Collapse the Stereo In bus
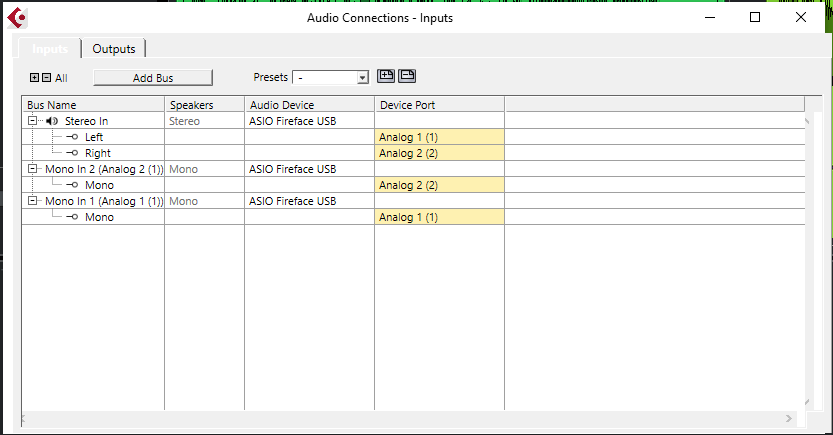The height and width of the screenshot is (435, 833). (32, 121)
